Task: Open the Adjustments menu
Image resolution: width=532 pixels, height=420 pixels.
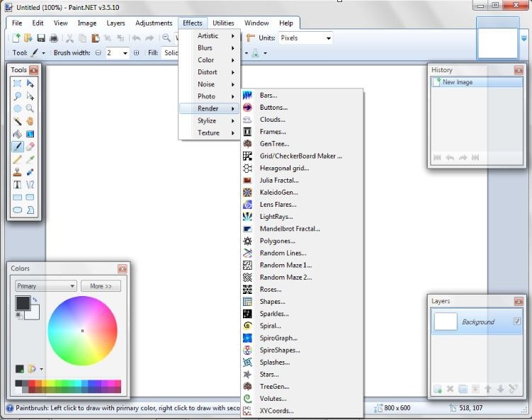Action: pyautogui.click(x=154, y=23)
